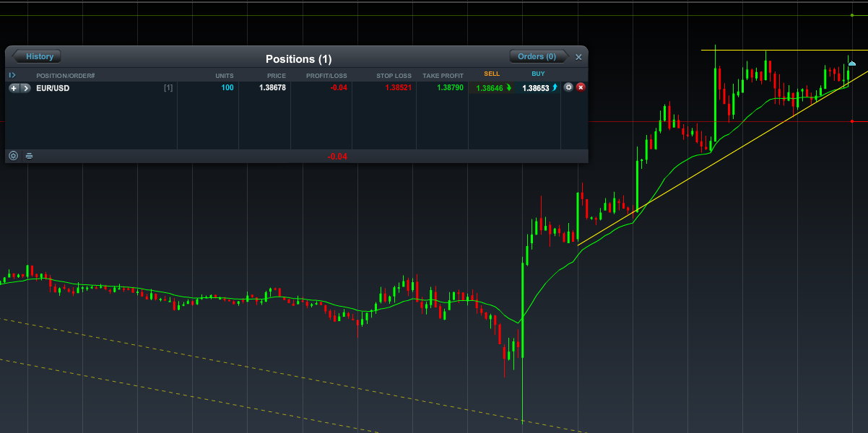Click total profit/loss in panel footer
The image size is (868, 433).
click(x=337, y=156)
